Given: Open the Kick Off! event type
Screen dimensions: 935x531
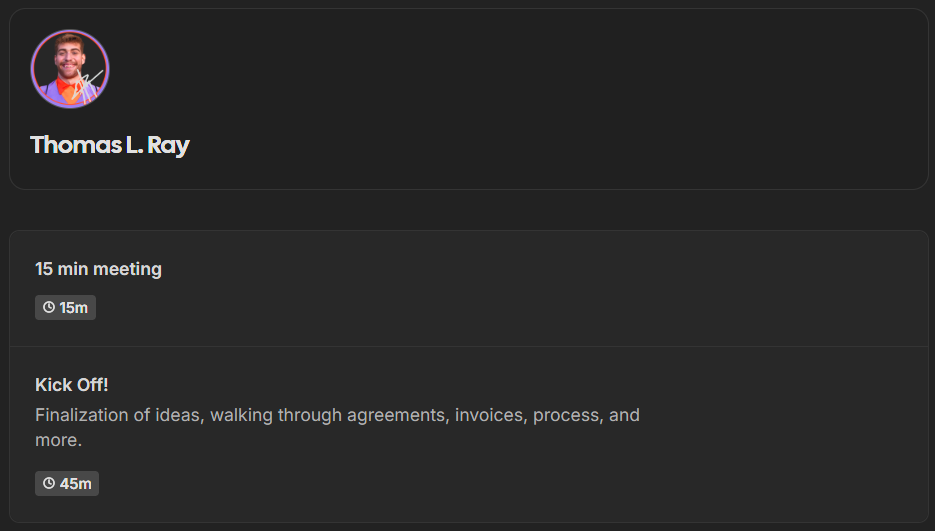Looking at the screenshot, I should pos(469,435).
